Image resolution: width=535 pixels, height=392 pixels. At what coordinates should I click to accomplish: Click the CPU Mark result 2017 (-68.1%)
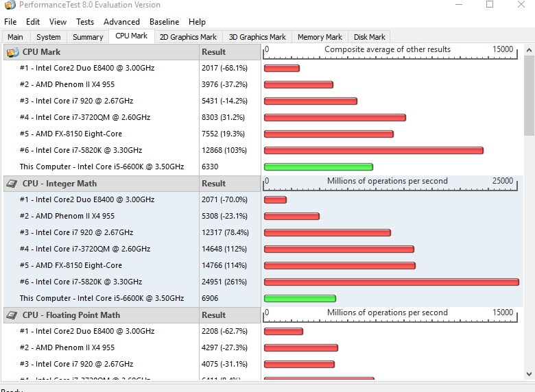(x=224, y=68)
